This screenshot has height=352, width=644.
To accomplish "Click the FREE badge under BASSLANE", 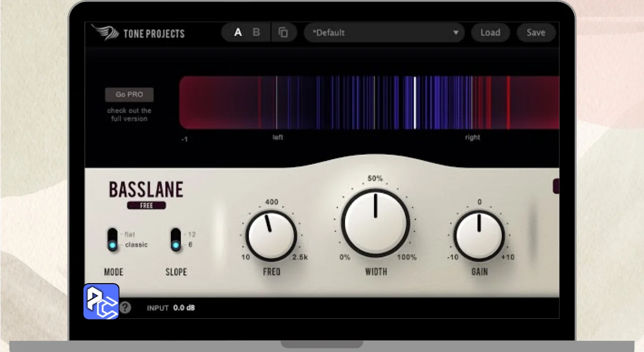I will pyautogui.click(x=146, y=205).
